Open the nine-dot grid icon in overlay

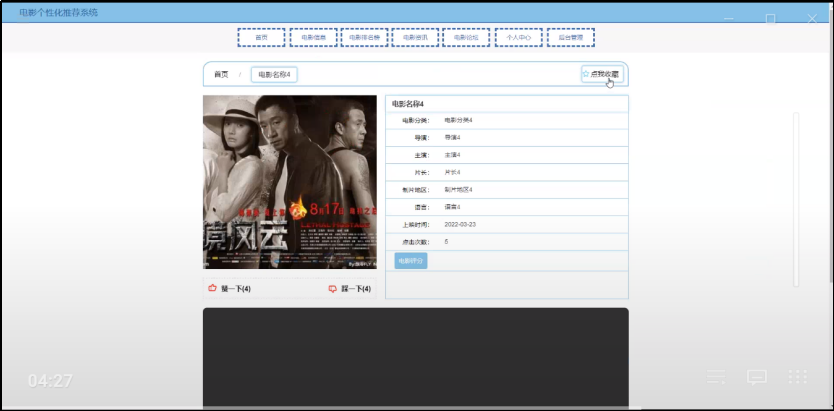point(797,376)
